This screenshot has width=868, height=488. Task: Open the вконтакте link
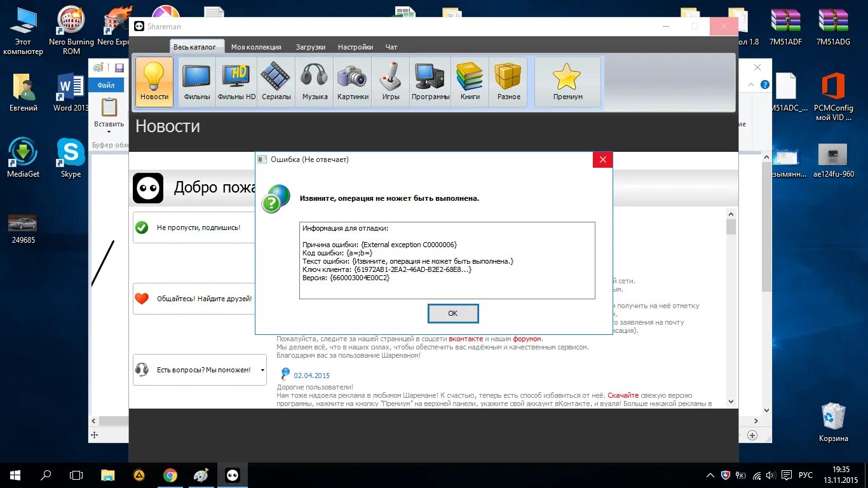[466, 339]
